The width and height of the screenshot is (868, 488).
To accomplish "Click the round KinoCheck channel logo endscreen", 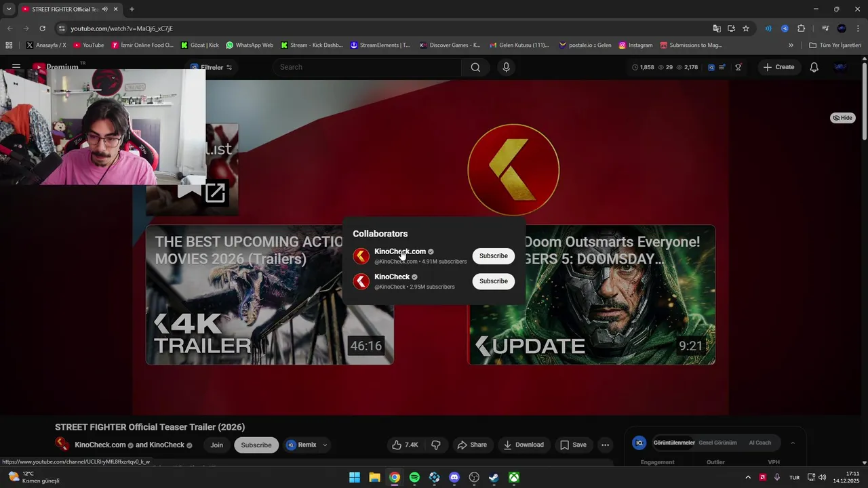I will coord(513,169).
